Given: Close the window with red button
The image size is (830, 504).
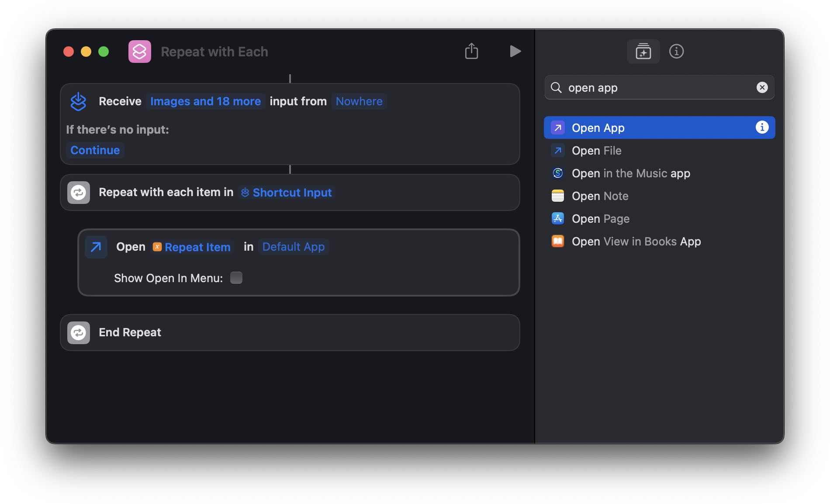Looking at the screenshot, I should coord(69,52).
